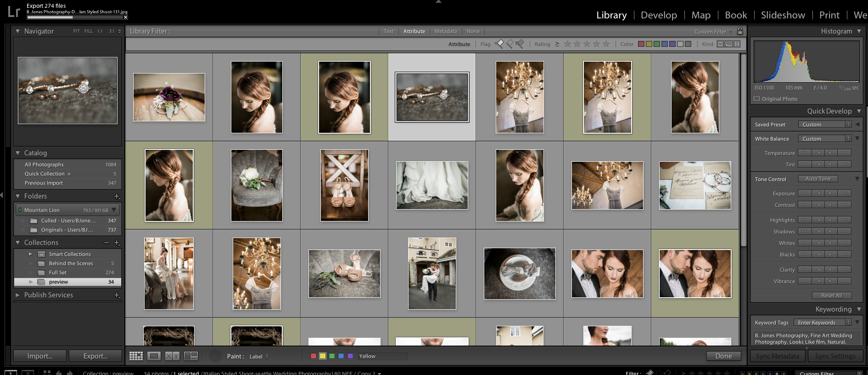Add new collection with plus icon
868x375 pixels.
pyautogui.click(x=117, y=243)
